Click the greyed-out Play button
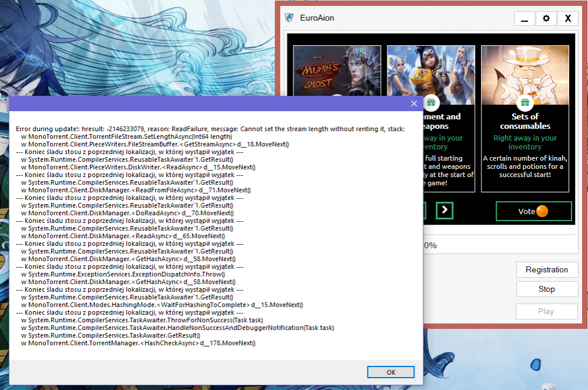This screenshot has height=390, width=588. [546, 311]
